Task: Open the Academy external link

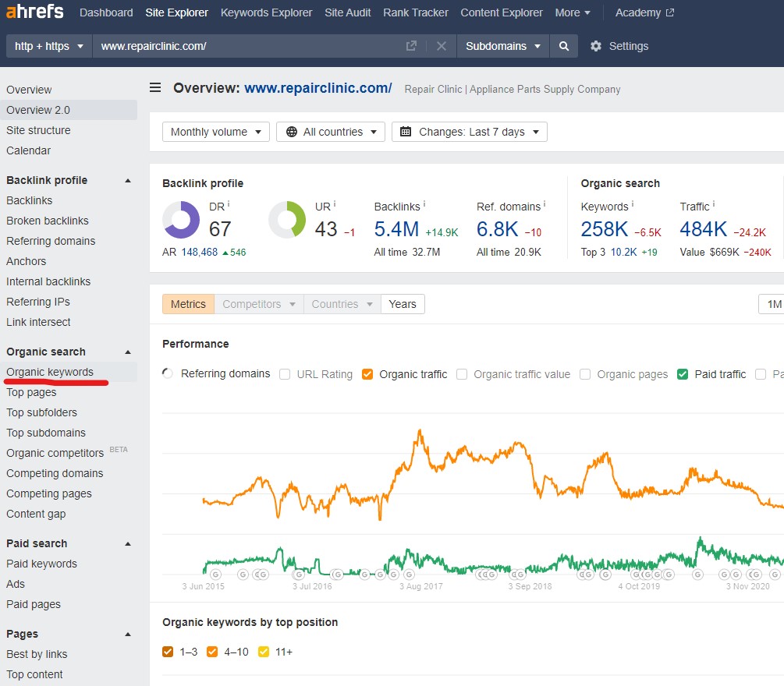Action: tap(644, 12)
